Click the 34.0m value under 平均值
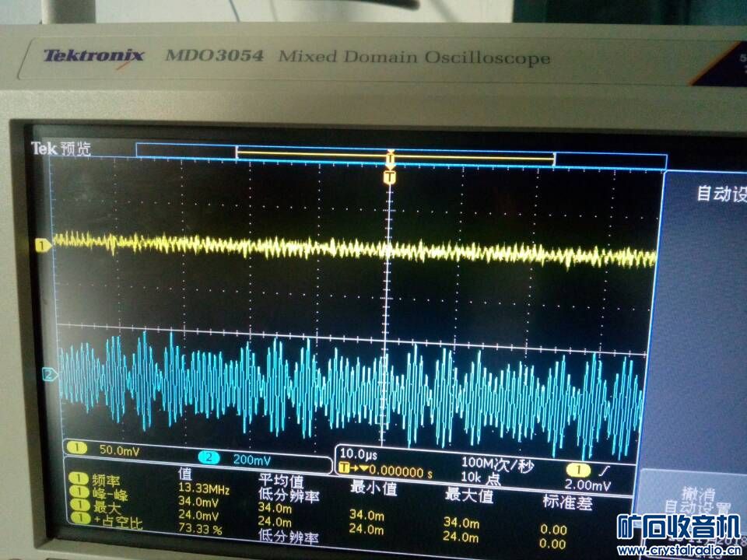Viewport: 747px width, 560px height. pos(275,508)
